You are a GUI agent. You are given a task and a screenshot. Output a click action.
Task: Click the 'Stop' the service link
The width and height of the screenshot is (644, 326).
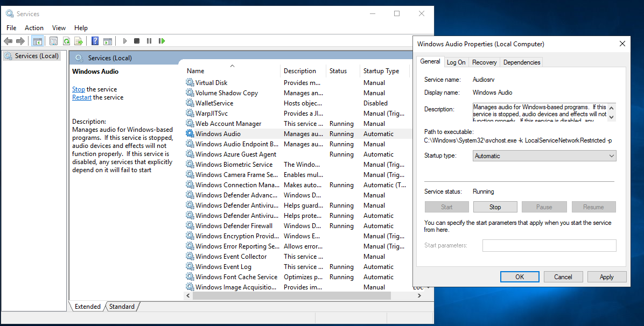click(x=79, y=89)
